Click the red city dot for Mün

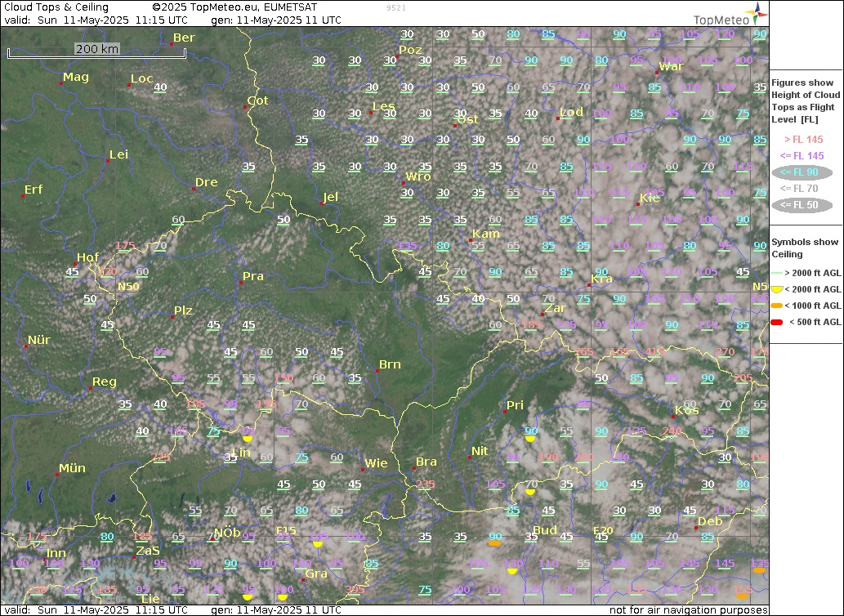point(57,475)
